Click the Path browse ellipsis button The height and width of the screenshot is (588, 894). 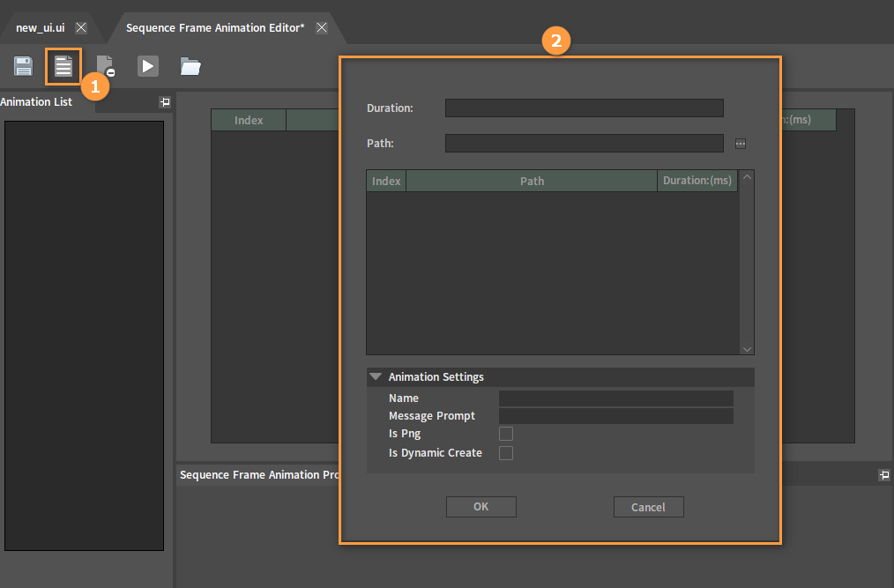pos(740,144)
